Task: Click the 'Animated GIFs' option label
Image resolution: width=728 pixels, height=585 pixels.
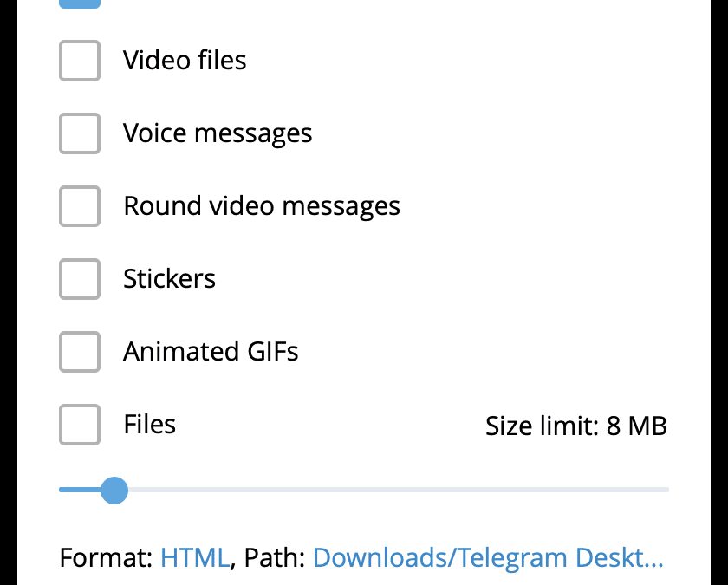Action: [211, 352]
